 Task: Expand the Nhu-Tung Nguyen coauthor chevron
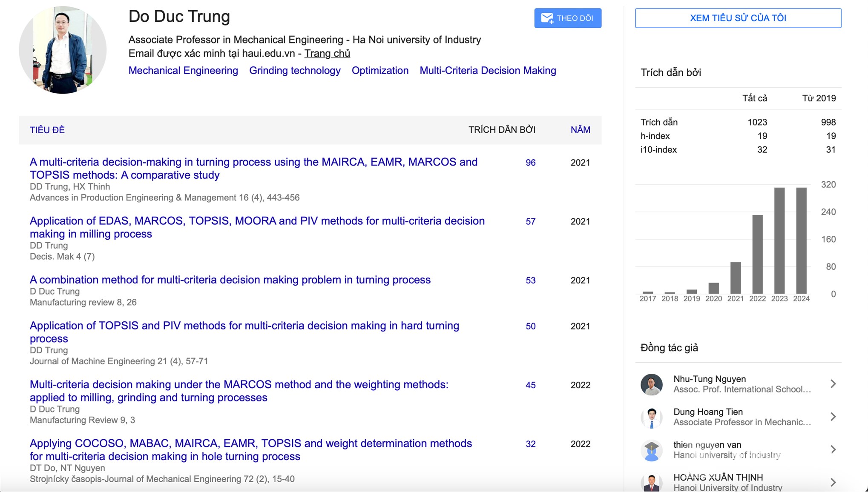pos(833,384)
